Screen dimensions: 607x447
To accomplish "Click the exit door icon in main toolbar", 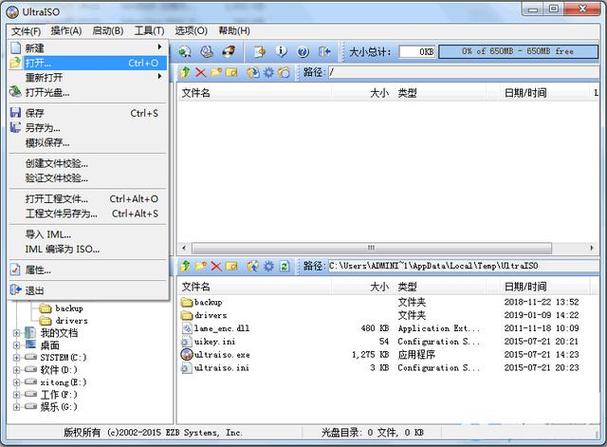I will (324, 50).
